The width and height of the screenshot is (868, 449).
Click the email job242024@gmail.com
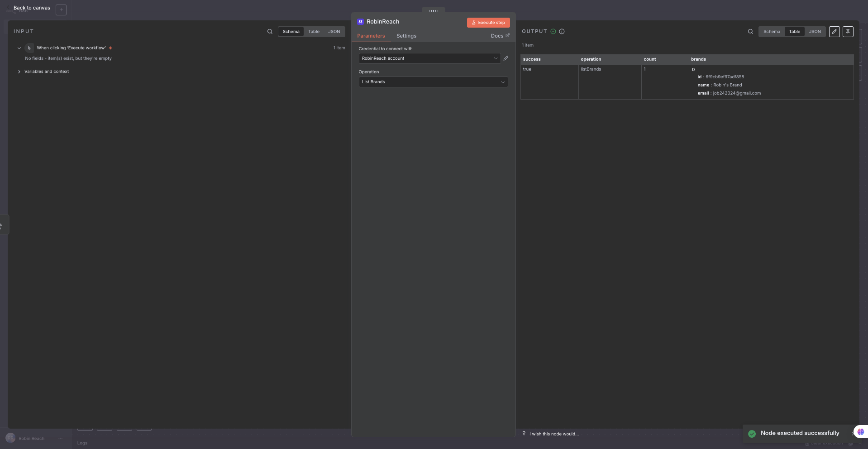(737, 93)
